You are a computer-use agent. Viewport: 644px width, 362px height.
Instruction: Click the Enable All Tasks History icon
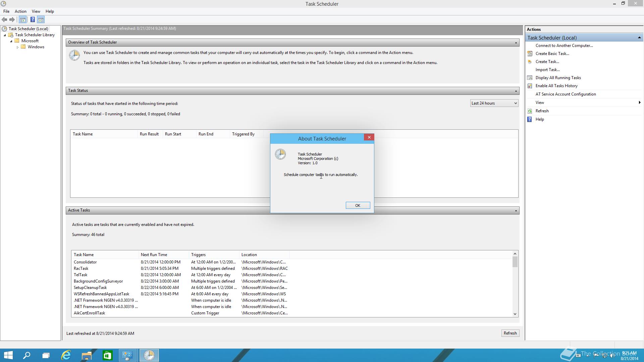coord(530,86)
